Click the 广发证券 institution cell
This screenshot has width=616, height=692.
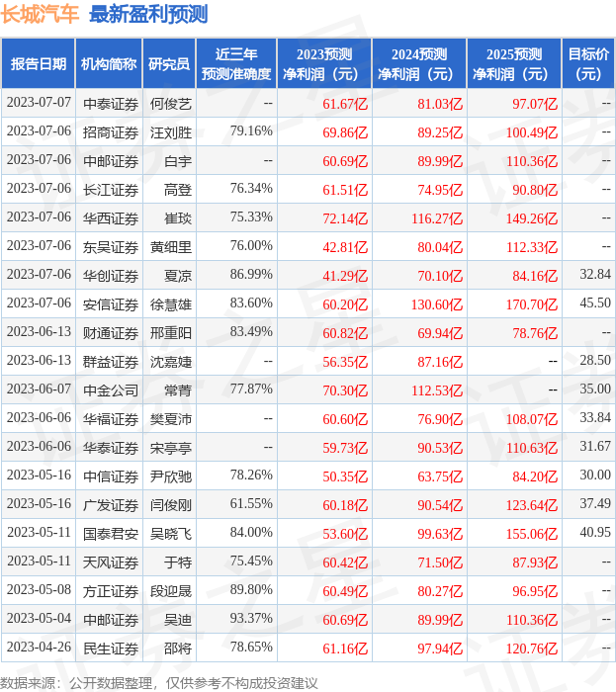pos(111,506)
